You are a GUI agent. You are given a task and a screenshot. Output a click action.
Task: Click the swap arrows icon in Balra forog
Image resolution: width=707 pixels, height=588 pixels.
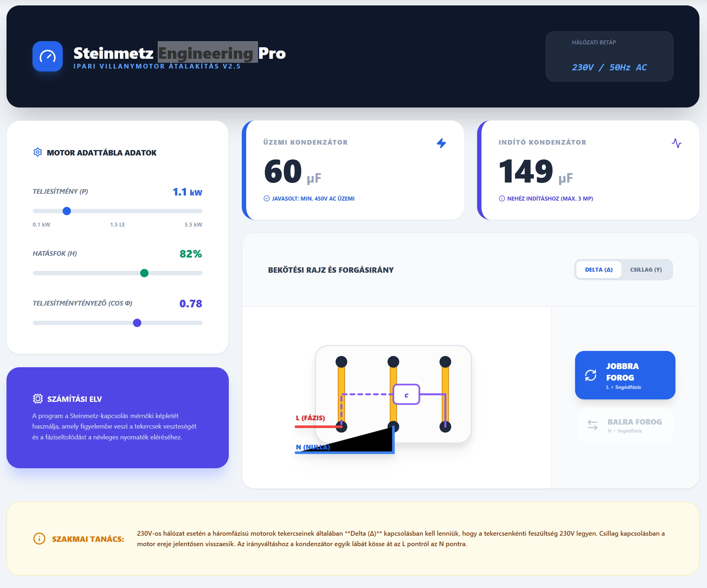coord(593,425)
